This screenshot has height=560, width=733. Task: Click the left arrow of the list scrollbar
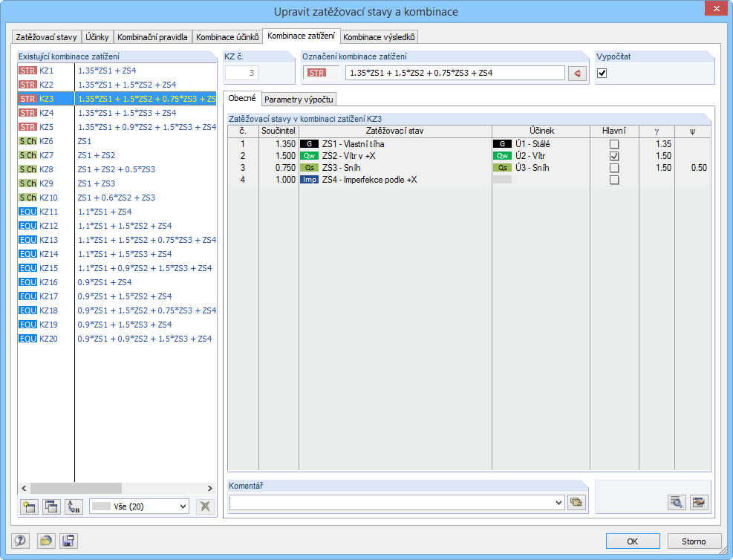point(24,488)
